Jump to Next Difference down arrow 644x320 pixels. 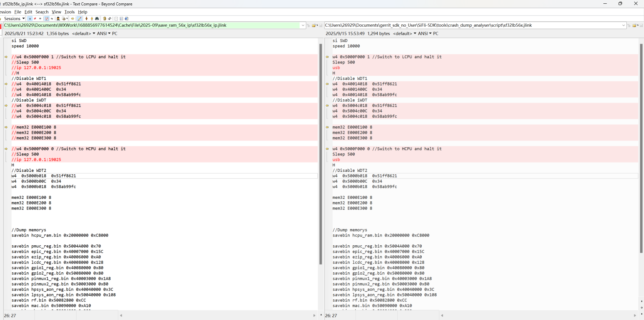pos(87,19)
